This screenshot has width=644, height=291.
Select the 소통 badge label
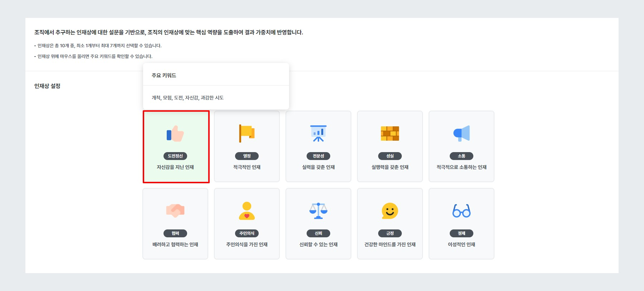pyautogui.click(x=462, y=156)
